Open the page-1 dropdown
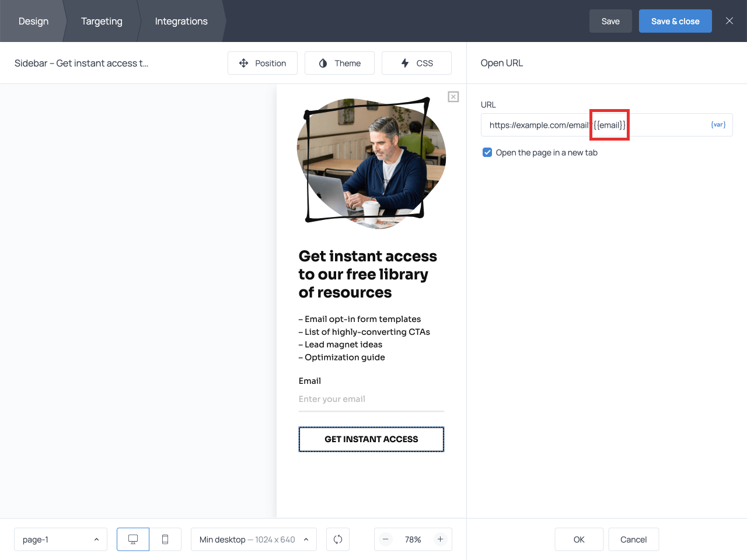747x560 pixels. [x=61, y=540]
